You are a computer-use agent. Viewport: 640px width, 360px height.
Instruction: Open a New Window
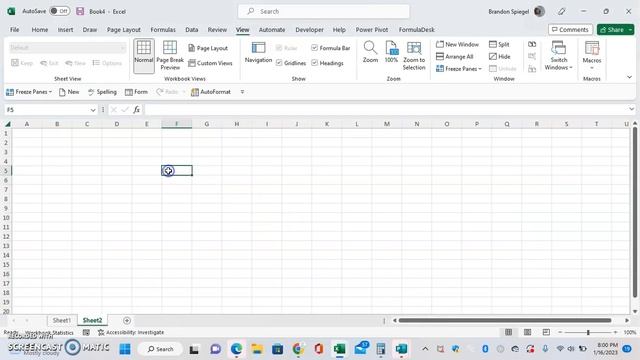click(x=457, y=44)
